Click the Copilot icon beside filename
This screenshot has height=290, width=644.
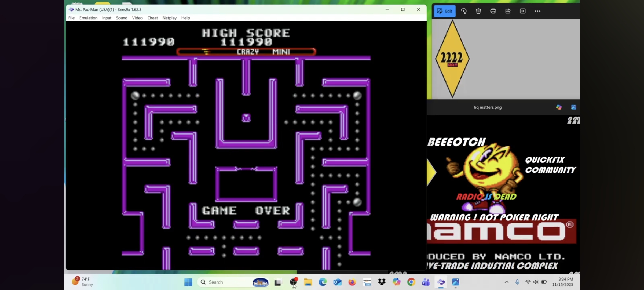tap(559, 107)
